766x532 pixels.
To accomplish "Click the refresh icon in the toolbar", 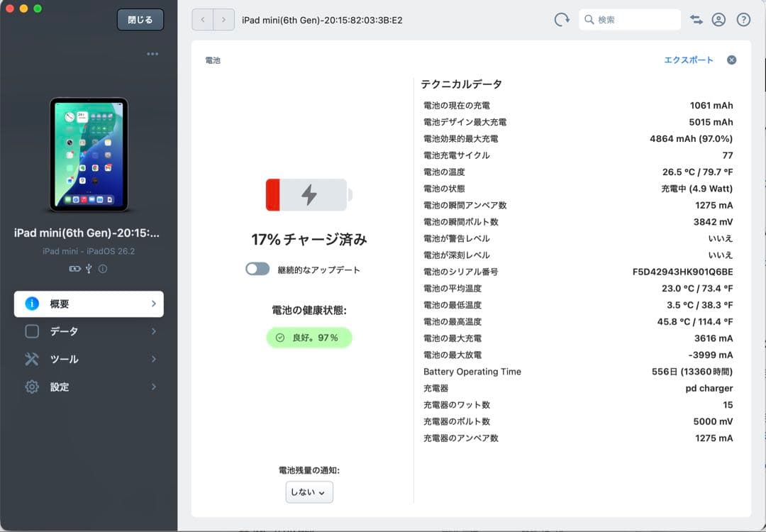I will coord(562,19).
